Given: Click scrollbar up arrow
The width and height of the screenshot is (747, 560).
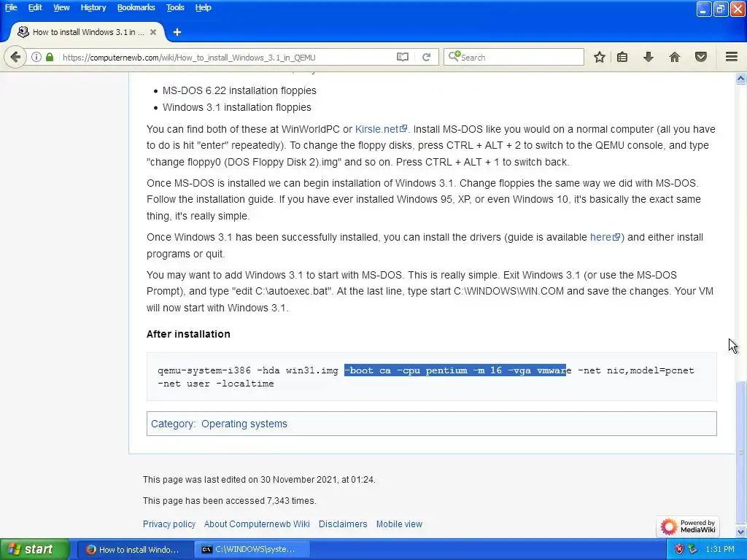Looking at the screenshot, I should pyautogui.click(x=741, y=79).
